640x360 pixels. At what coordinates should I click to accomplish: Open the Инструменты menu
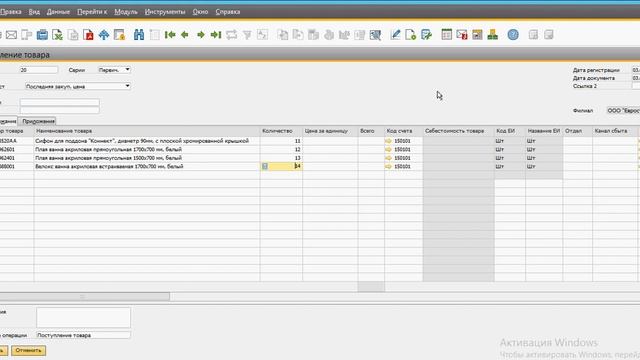point(165,12)
